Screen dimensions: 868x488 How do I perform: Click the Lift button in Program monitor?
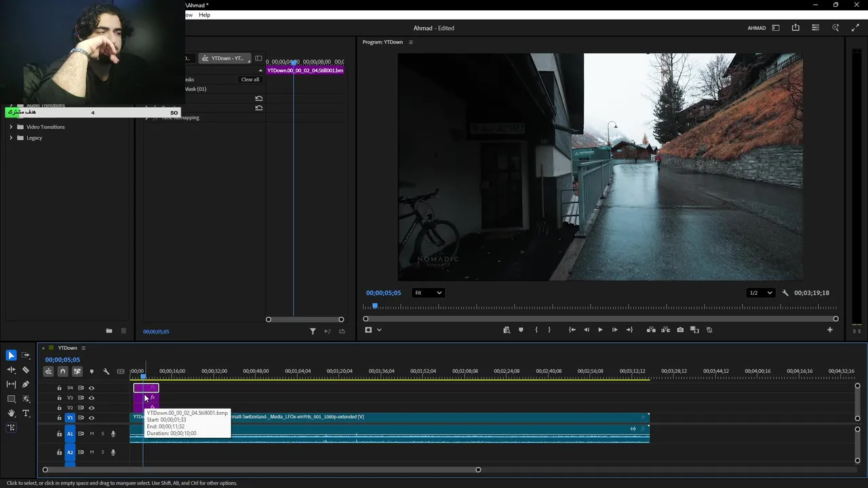point(651,330)
